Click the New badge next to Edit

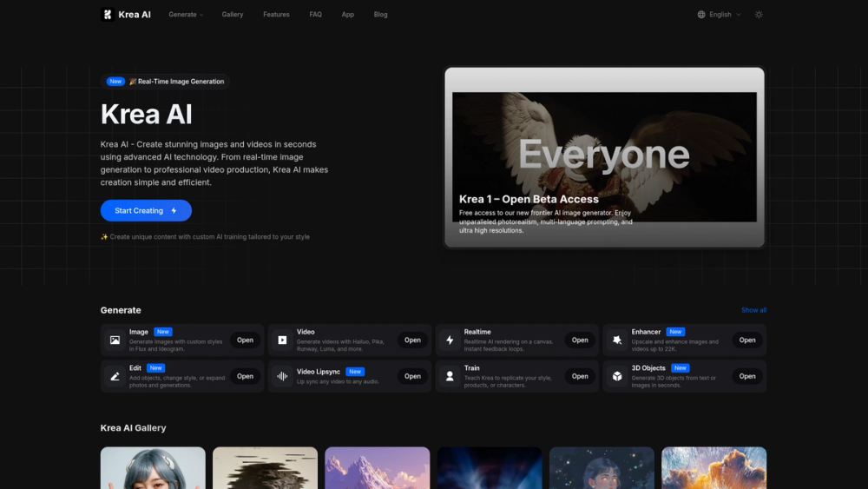pos(155,367)
